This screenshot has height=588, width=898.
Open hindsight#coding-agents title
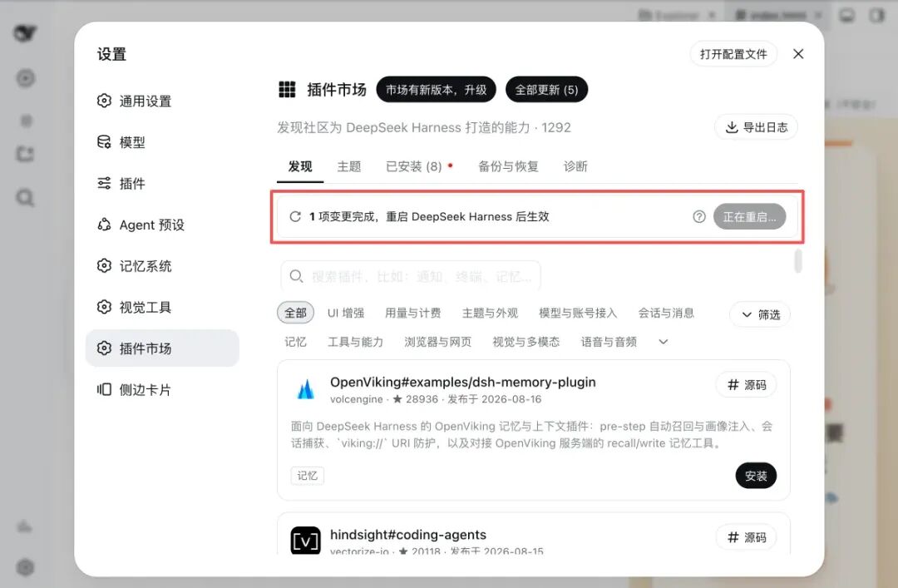coord(408,535)
